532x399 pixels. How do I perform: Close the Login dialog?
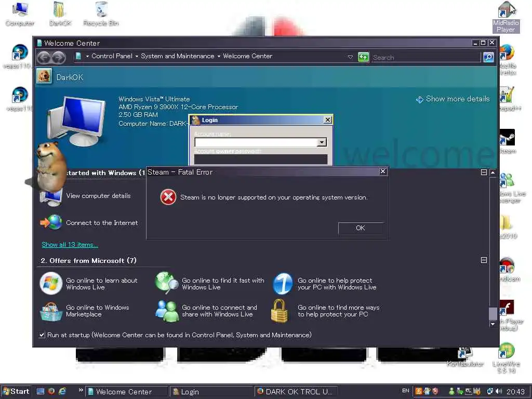click(x=327, y=120)
